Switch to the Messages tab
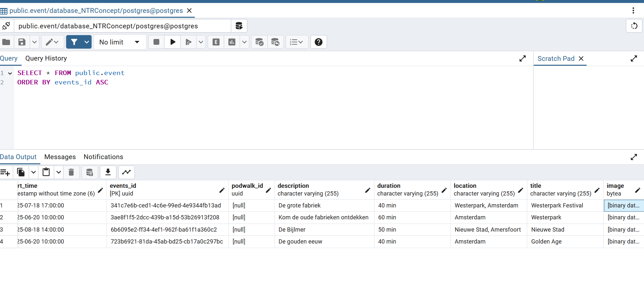This screenshot has width=644, height=287. [x=60, y=157]
